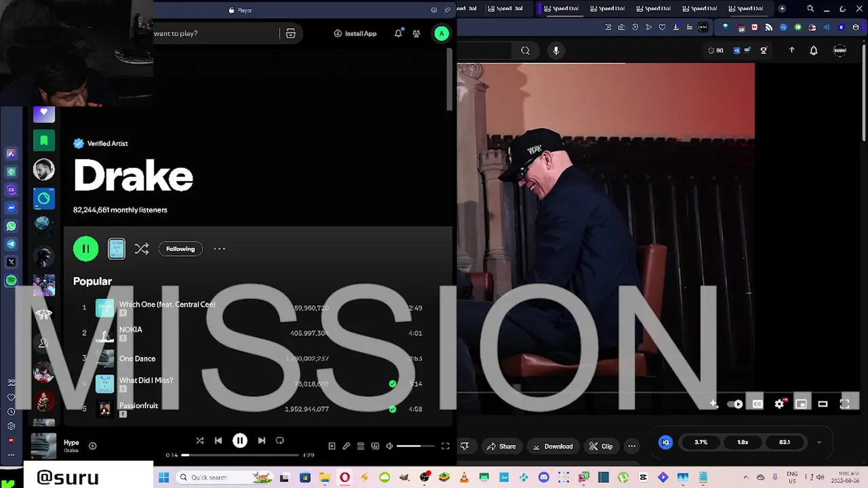Open Friend Activity icon in the Spotify header
Screen dimensions: 868x488
(x=416, y=33)
